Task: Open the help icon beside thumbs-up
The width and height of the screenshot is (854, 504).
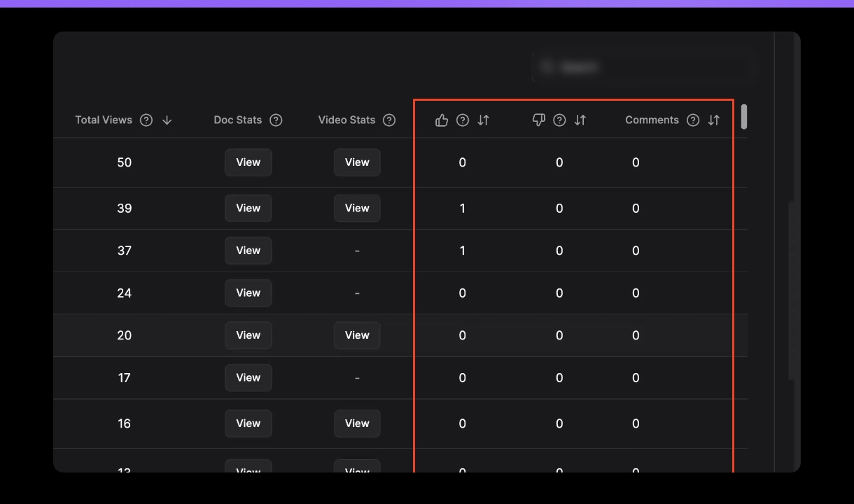Action: pos(463,120)
